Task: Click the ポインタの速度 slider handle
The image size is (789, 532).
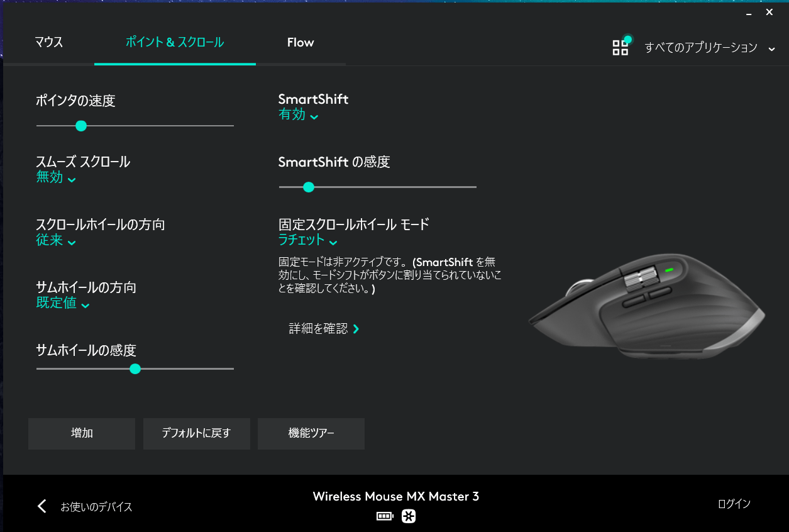Action: point(80,126)
